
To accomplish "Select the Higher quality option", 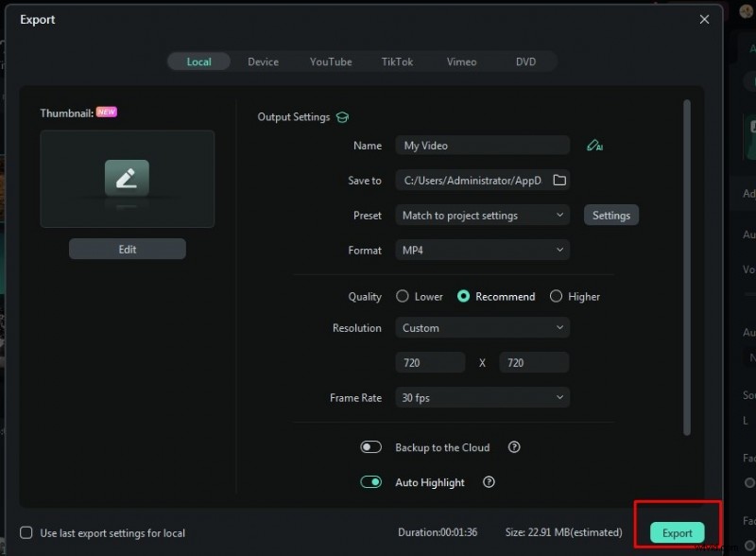I will tap(556, 296).
